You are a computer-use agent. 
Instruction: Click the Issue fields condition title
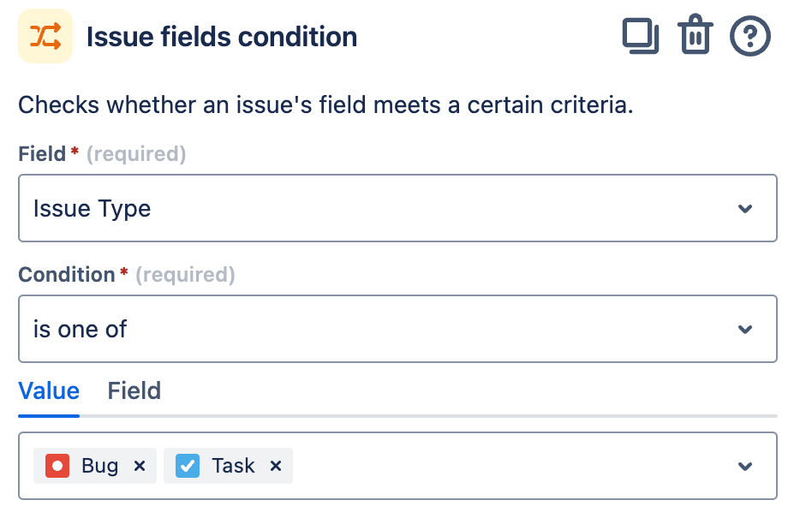click(222, 37)
